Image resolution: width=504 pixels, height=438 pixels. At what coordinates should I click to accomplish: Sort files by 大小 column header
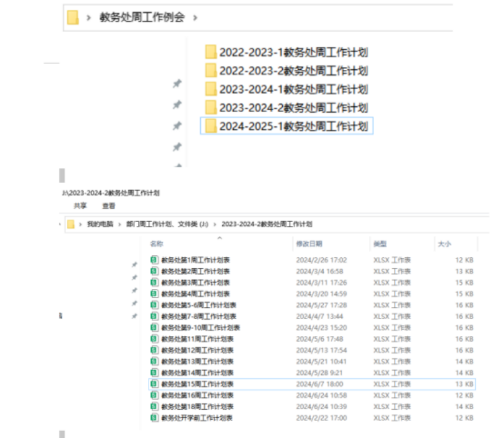point(444,244)
